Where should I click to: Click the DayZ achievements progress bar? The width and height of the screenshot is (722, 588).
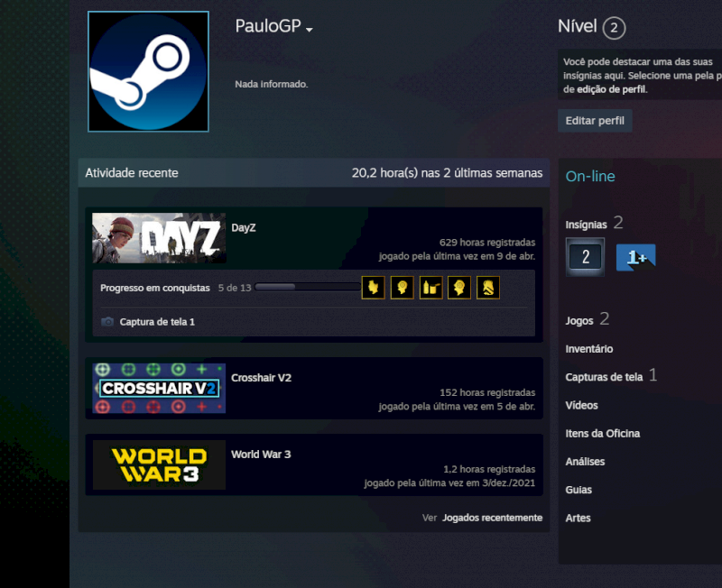click(307, 288)
